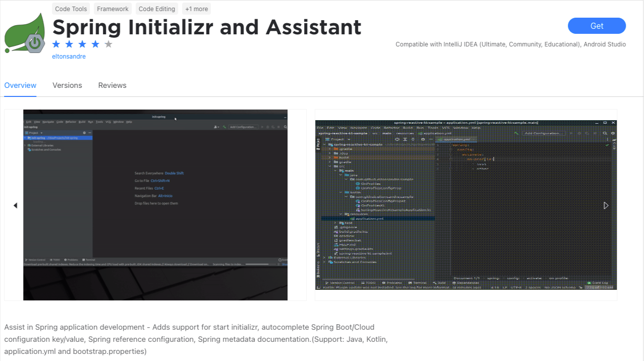Click the search magnifier in the right IDE screenshot
644x361 pixels.
point(605,133)
